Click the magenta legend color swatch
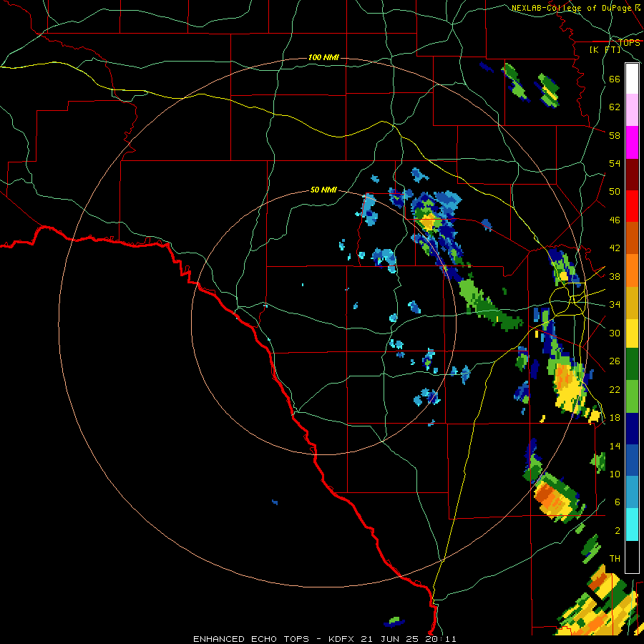Viewport: 644px width, 644px height. point(632,142)
